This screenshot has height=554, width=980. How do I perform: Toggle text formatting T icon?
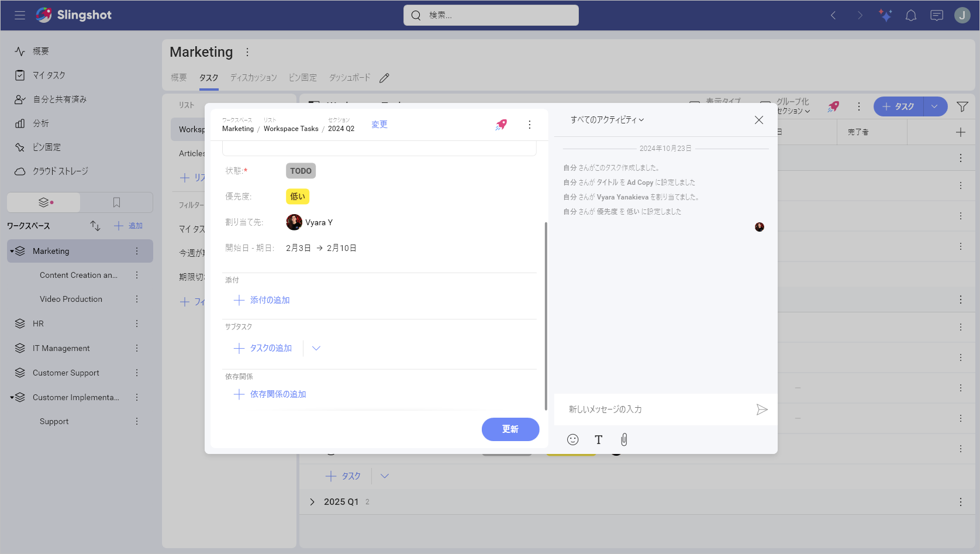point(599,440)
